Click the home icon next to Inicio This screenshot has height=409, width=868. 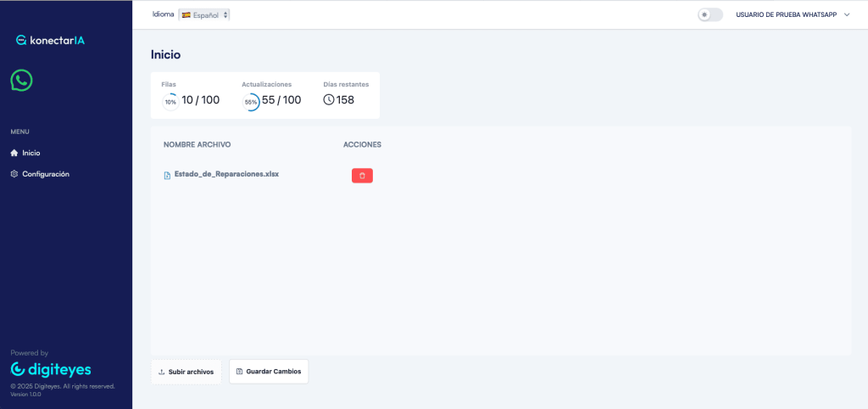point(14,153)
